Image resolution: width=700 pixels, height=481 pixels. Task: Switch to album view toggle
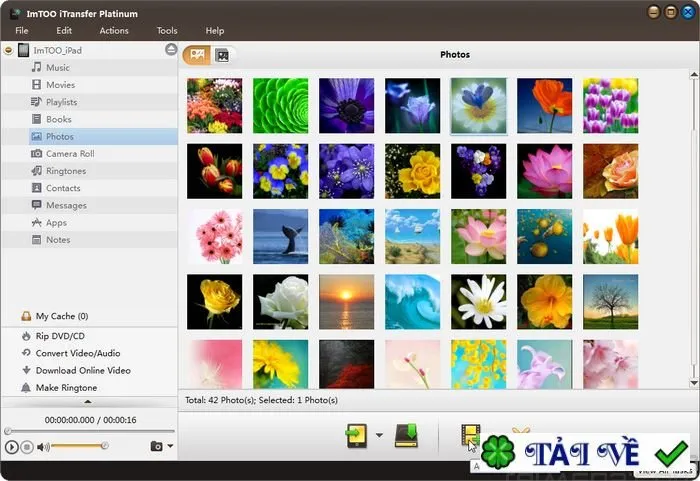(222, 55)
